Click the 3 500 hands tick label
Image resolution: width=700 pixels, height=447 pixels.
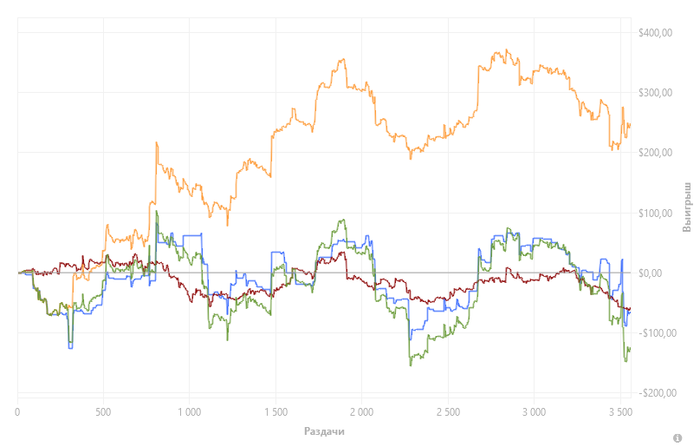tap(621, 412)
